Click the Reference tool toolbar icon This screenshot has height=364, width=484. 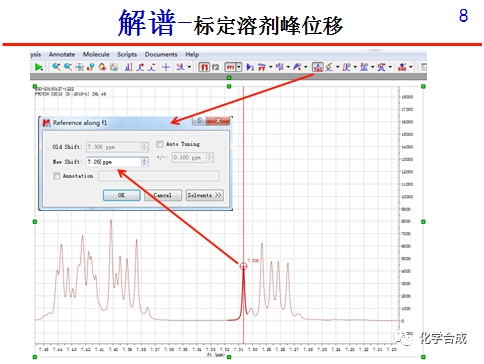[318, 67]
